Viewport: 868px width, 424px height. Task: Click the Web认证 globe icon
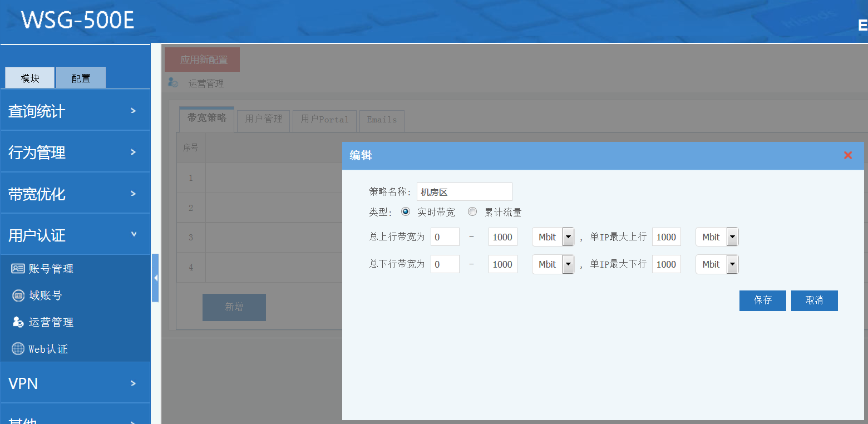(x=18, y=349)
